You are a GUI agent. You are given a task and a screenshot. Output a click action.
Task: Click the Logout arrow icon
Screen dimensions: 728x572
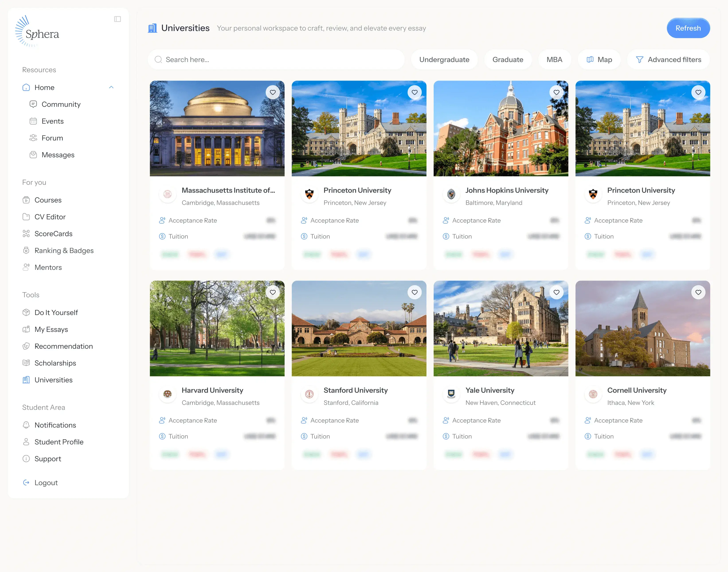point(26,483)
